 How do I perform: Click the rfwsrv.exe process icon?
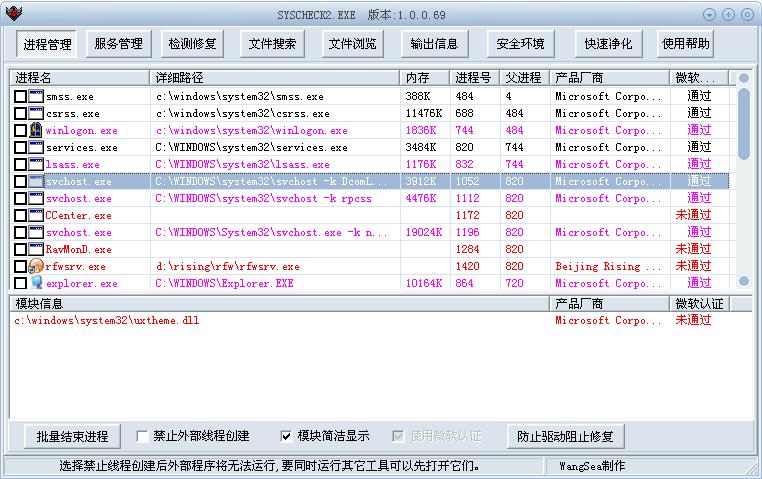click(x=36, y=266)
